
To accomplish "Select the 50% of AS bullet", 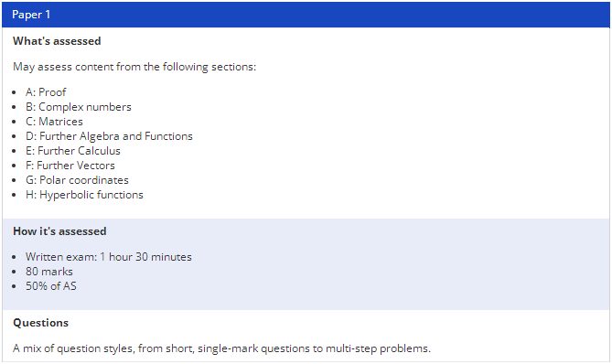I will coord(51,286).
